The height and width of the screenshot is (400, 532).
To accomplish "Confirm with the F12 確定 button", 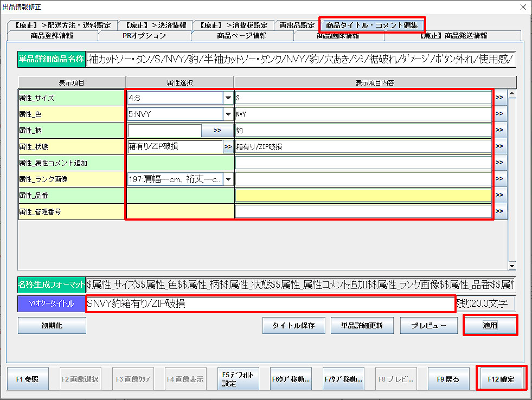I will click(x=501, y=379).
